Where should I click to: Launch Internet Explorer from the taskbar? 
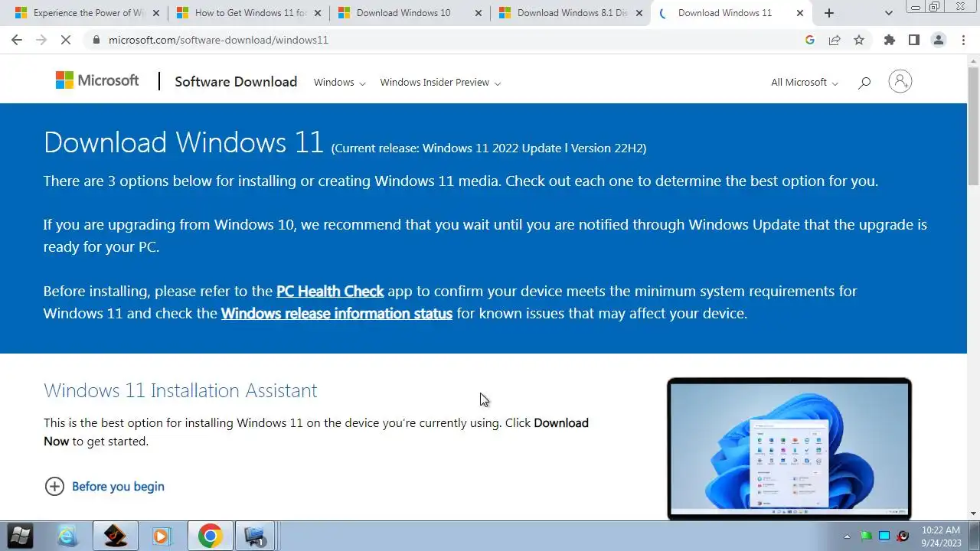click(67, 536)
